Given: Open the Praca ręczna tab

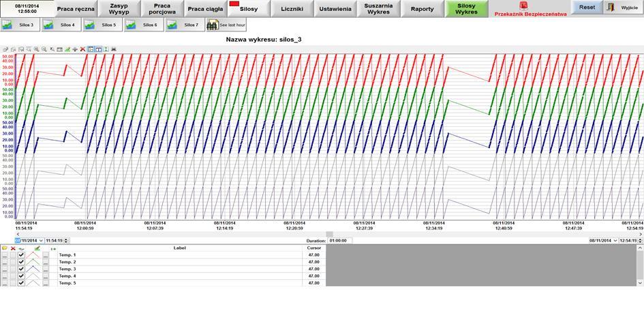Looking at the screenshot, I should point(76,9).
